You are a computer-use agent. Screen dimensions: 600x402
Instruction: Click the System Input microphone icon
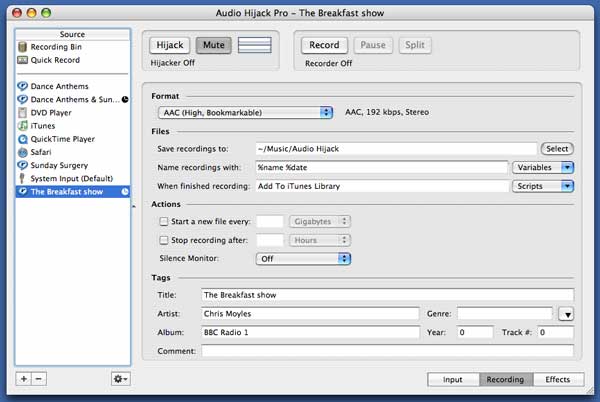22,178
